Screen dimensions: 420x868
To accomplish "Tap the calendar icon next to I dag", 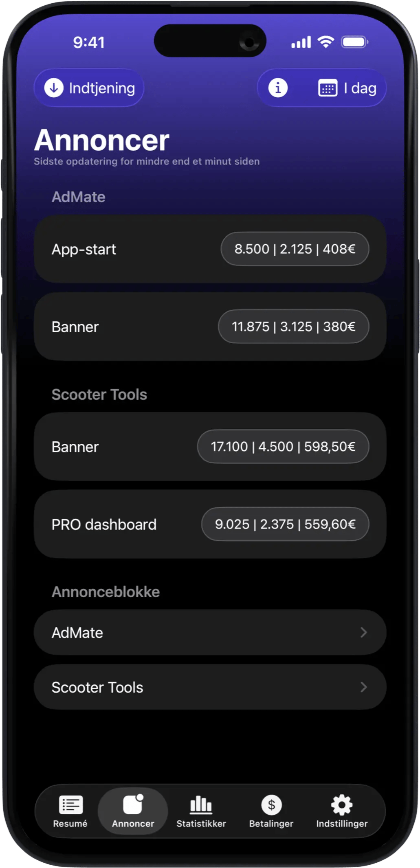I will pos(328,88).
